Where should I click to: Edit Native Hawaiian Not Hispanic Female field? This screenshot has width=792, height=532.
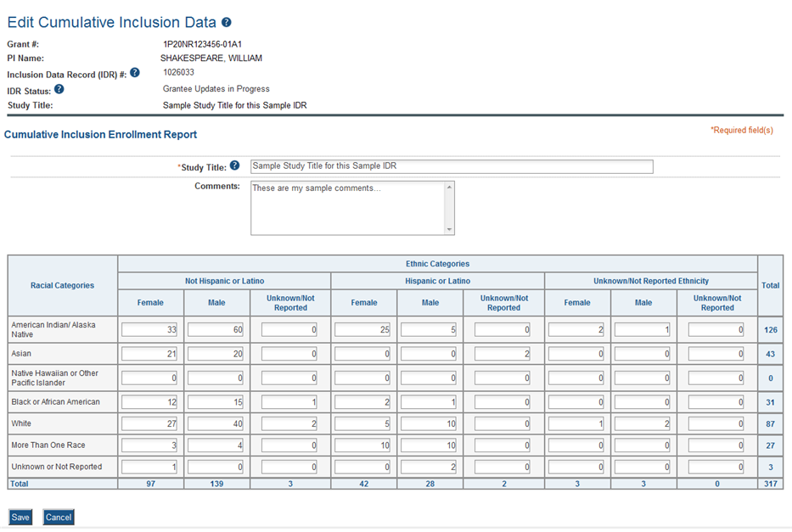coord(149,378)
